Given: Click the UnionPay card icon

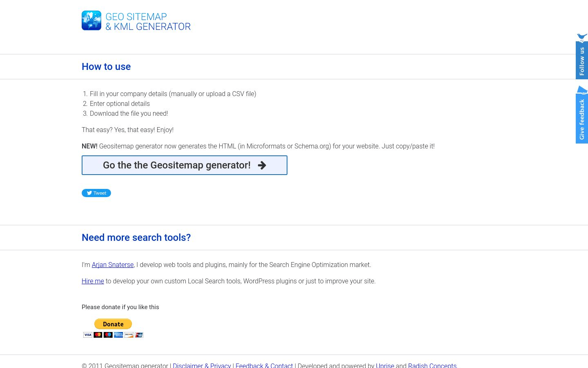Looking at the screenshot, I should coord(139,335).
